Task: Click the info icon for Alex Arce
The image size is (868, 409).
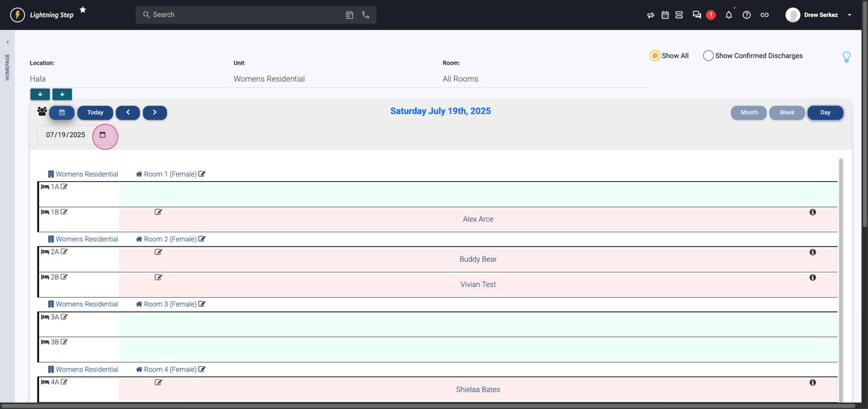Action: point(812,212)
